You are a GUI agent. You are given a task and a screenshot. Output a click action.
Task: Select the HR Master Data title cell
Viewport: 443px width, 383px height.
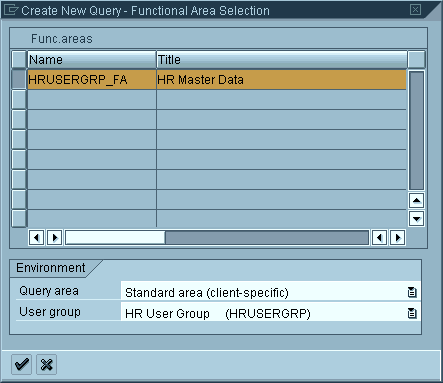tap(282, 79)
